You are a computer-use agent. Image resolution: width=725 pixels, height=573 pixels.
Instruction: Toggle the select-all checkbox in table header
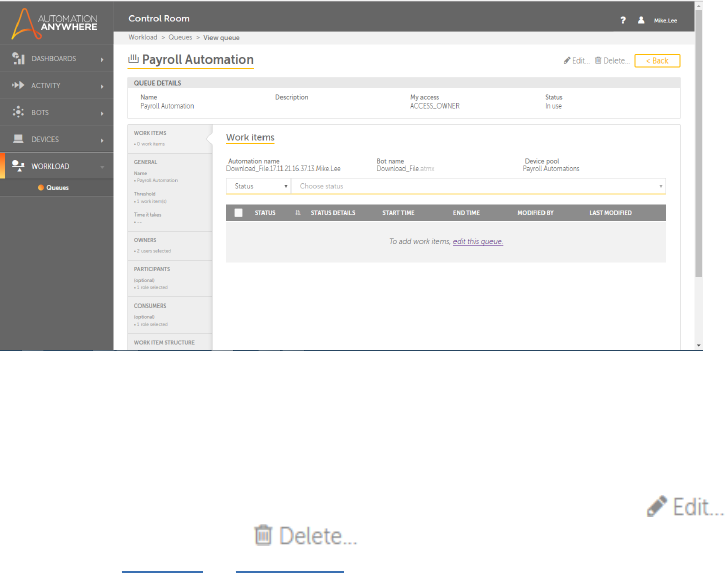click(x=239, y=213)
